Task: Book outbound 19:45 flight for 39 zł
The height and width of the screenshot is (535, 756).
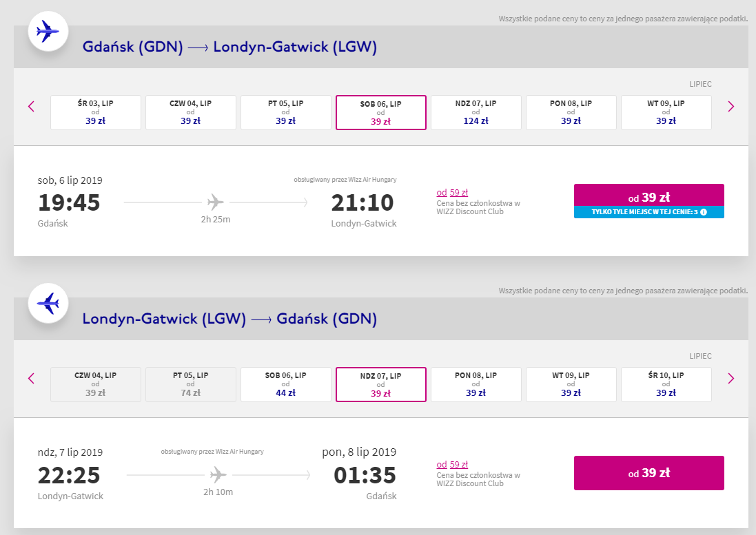Action: (x=648, y=196)
